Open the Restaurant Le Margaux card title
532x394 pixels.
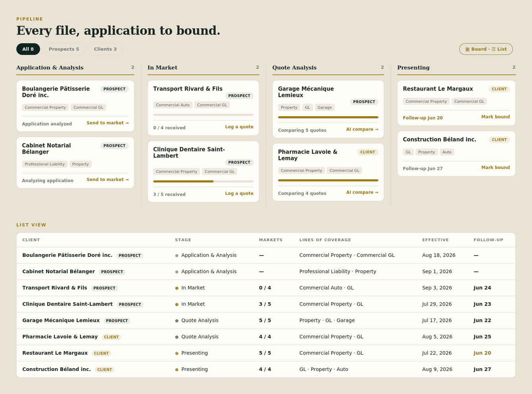tap(438, 89)
